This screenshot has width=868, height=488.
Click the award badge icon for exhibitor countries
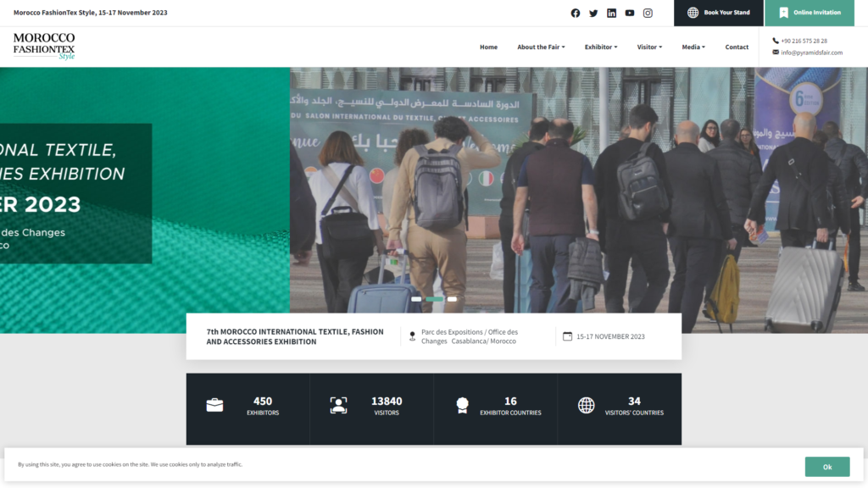tap(462, 406)
